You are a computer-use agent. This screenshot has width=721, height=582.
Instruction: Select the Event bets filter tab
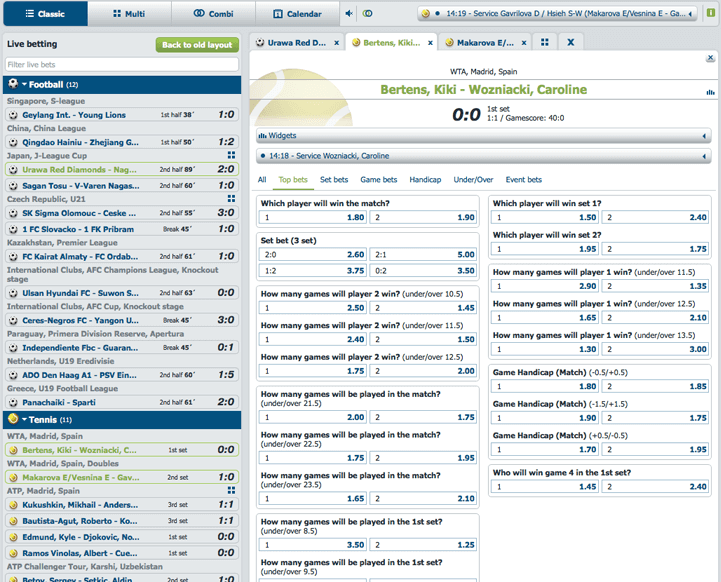pyautogui.click(x=524, y=180)
